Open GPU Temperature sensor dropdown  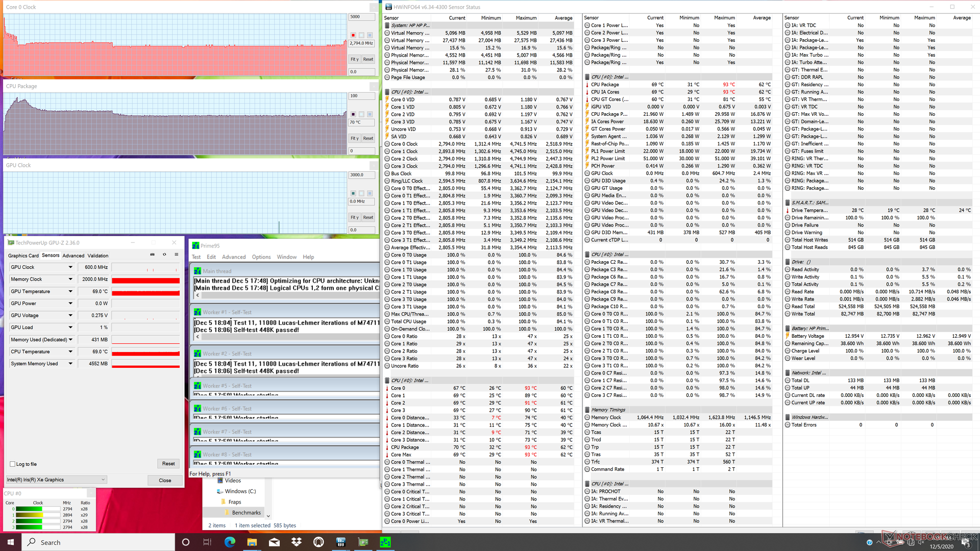point(70,291)
